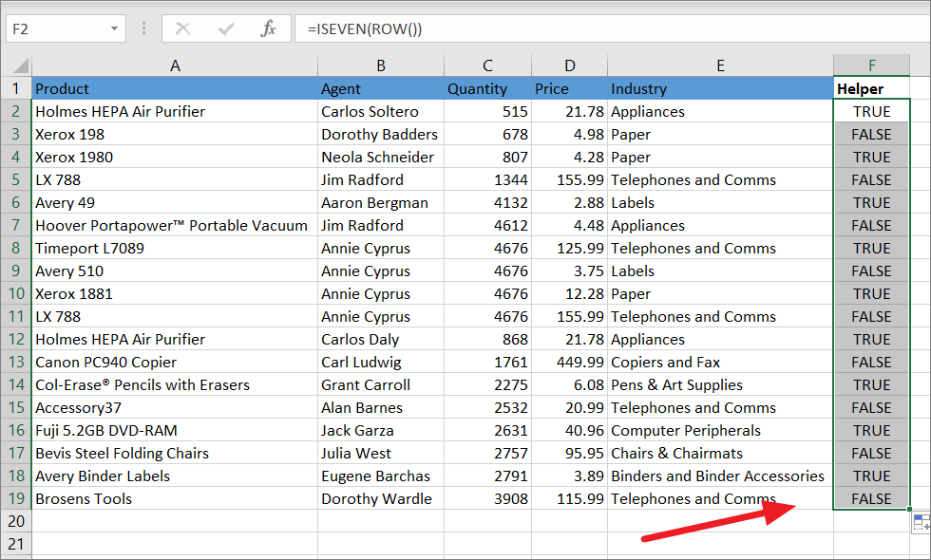Select agent Carlos Soltero cell

[381, 112]
